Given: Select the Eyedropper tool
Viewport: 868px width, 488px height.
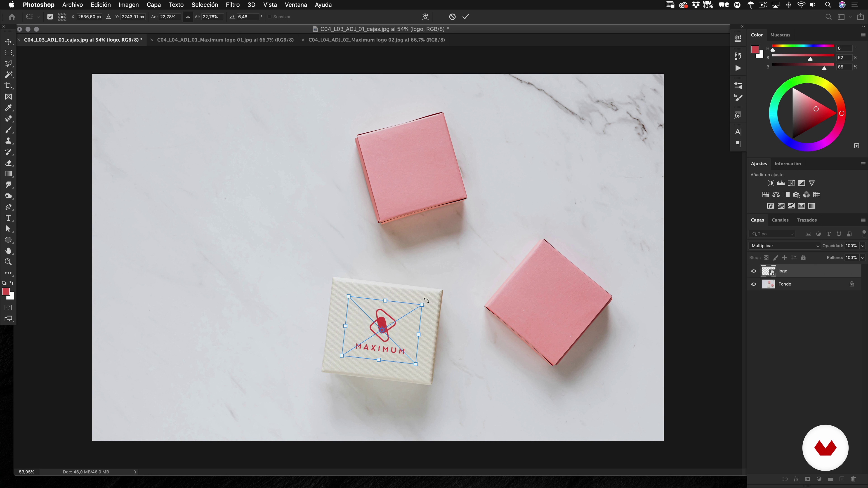Looking at the screenshot, I should point(8,108).
